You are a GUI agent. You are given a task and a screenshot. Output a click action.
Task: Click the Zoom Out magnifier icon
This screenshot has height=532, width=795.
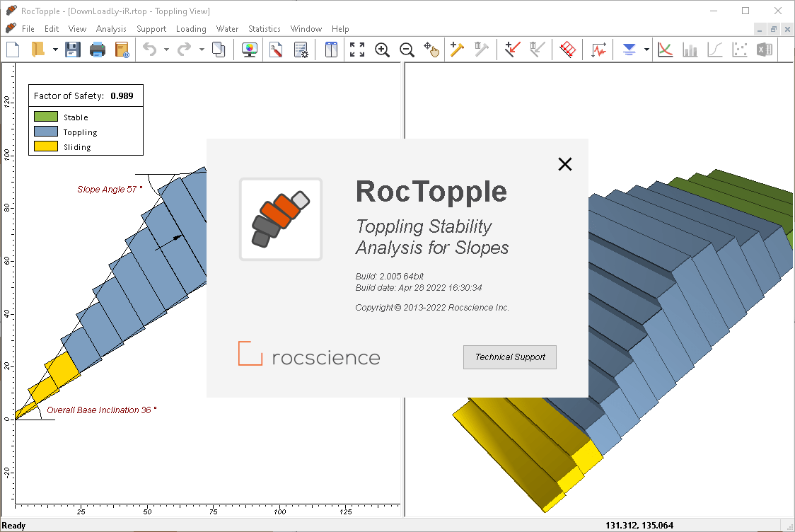pyautogui.click(x=407, y=50)
